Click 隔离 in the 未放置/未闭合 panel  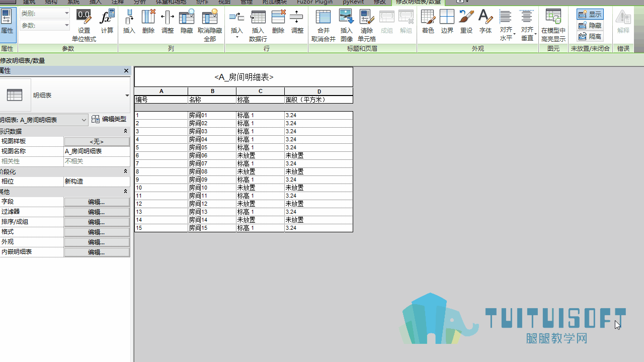click(590, 37)
